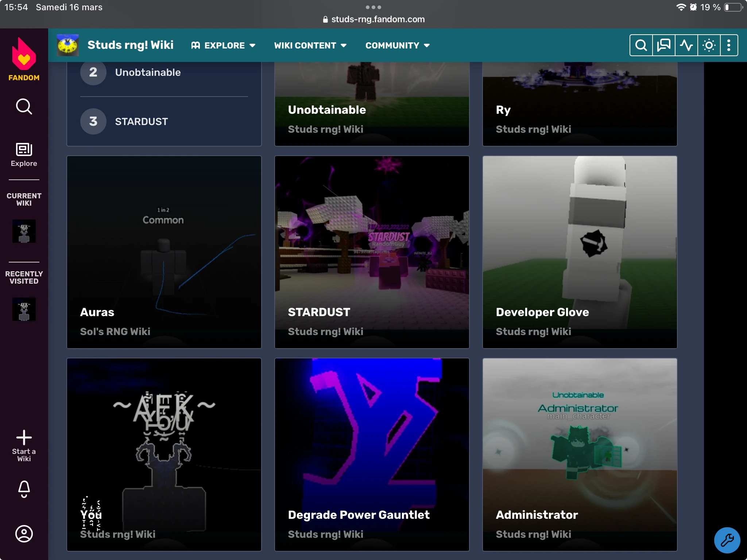Open search from wiki header magnifier icon
The image size is (747, 560).
pos(641,46)
